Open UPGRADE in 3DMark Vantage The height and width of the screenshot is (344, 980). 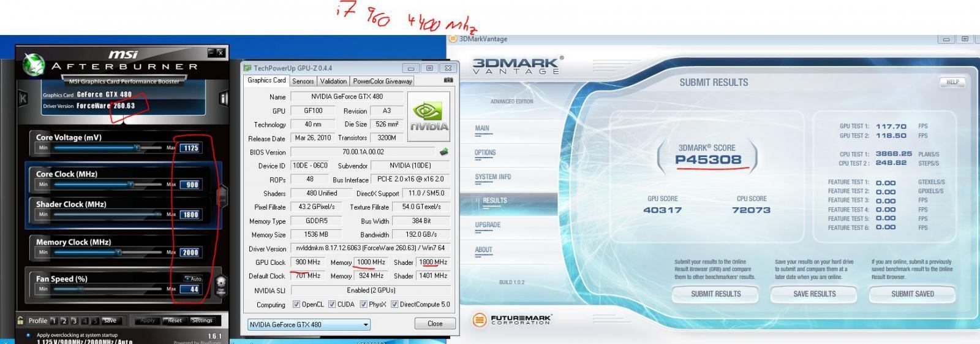[488, 225]
